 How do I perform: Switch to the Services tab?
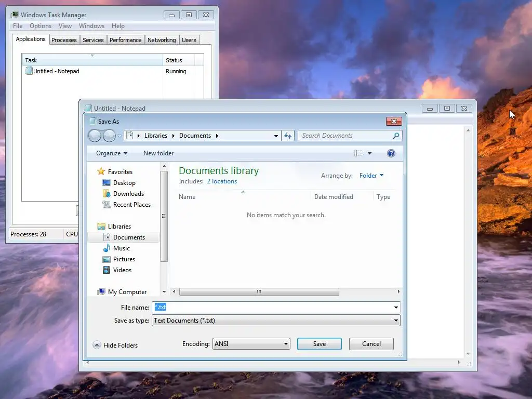tap(94, 40)
